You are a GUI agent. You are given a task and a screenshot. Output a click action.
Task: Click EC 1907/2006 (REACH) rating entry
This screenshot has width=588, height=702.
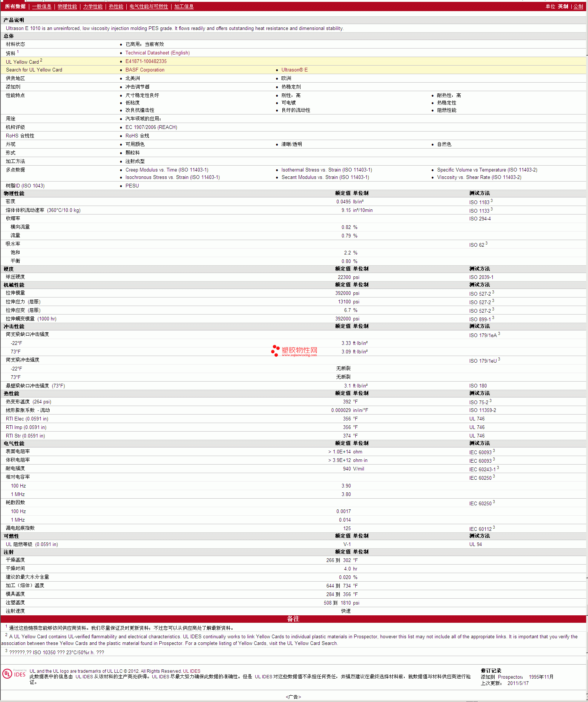151,127
